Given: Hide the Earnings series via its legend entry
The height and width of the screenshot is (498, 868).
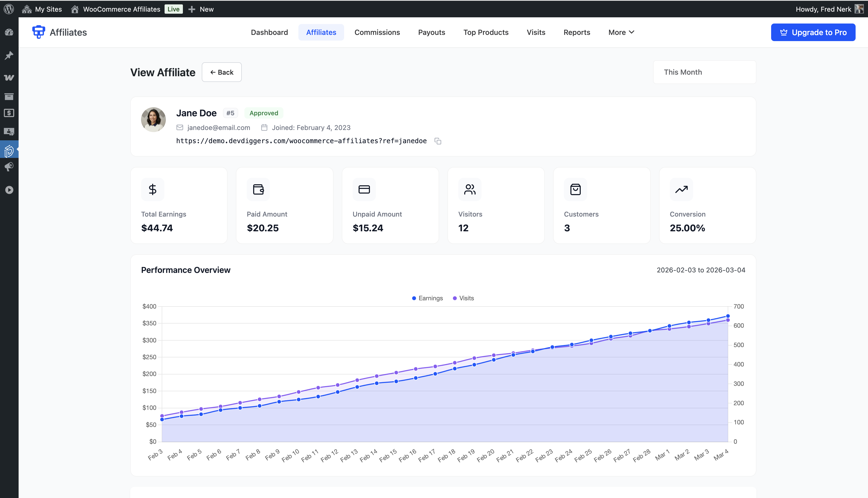Looking at the screenshot, I should [x=427, y=298].
